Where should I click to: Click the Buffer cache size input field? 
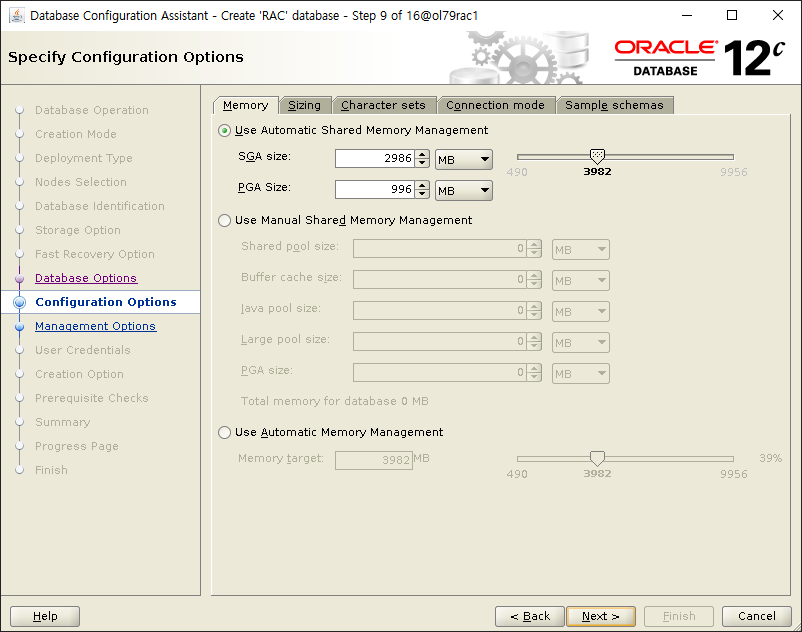(x=440, y=280)
